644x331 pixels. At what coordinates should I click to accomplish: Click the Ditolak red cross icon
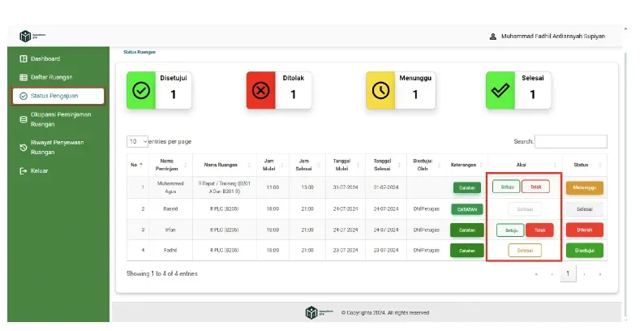(x=261, y=90)
